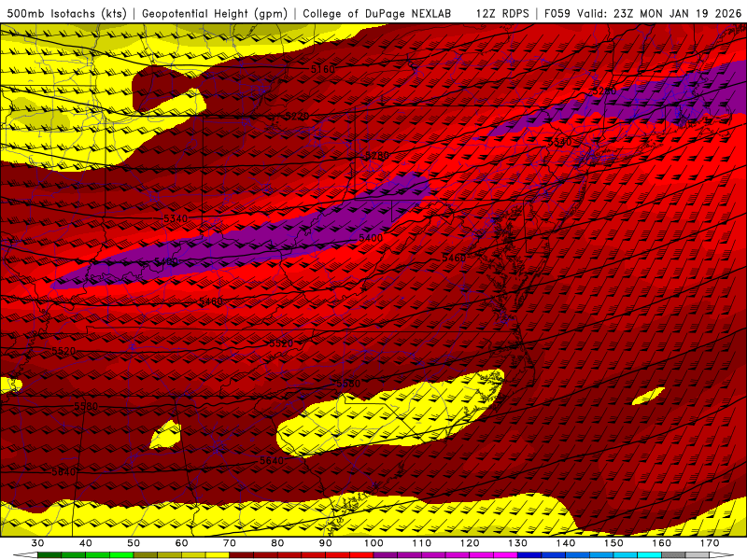Viewport: 747px width, 560px height.
Task: Click the color bar label 30
Action: click(x=37, y=543)
